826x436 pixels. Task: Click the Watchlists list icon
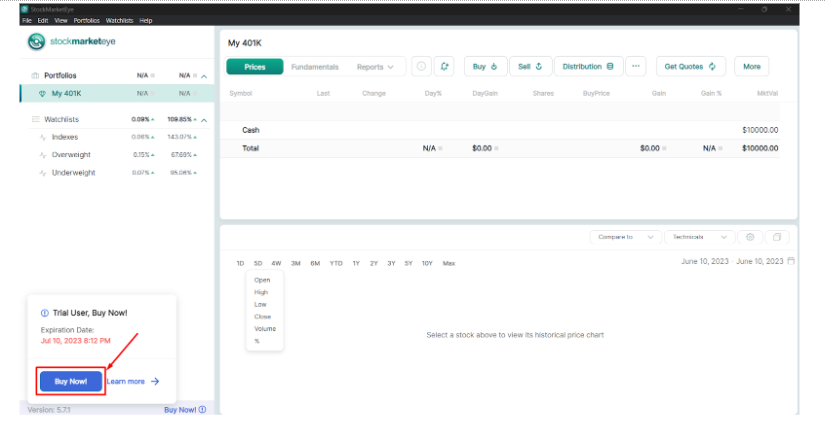(35, 120)
